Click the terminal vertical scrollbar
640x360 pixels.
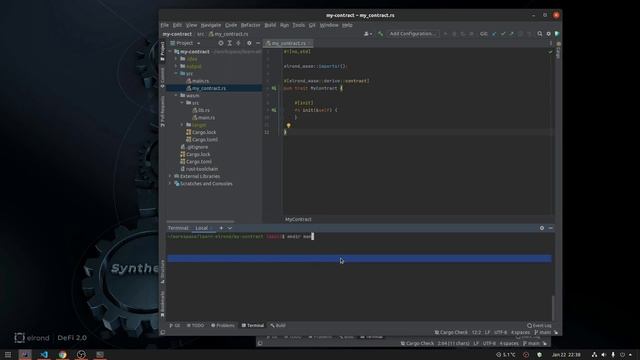(x=553, y=308)
